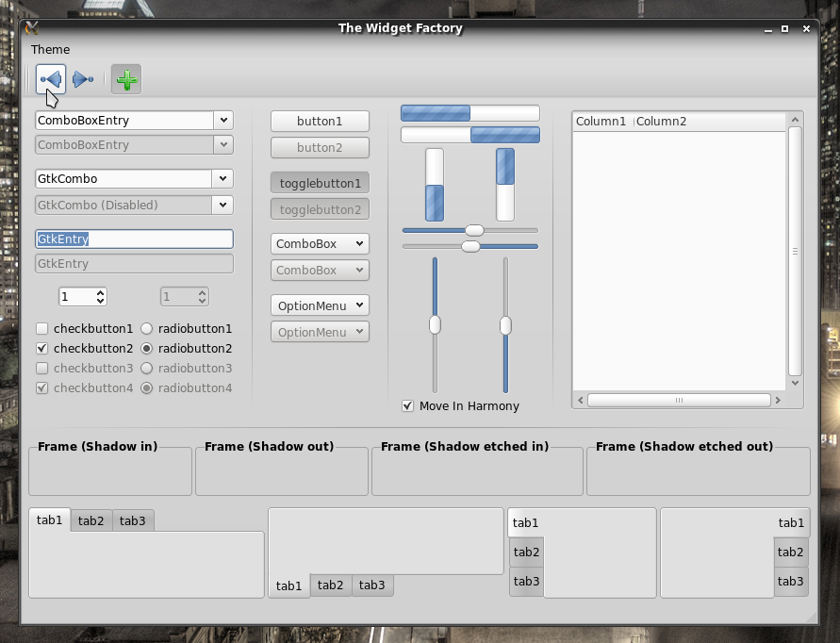The height and width of the screenshot is (643, 840).
Task: Click the tree view scroll left arrow
Action: coord(580,401)
